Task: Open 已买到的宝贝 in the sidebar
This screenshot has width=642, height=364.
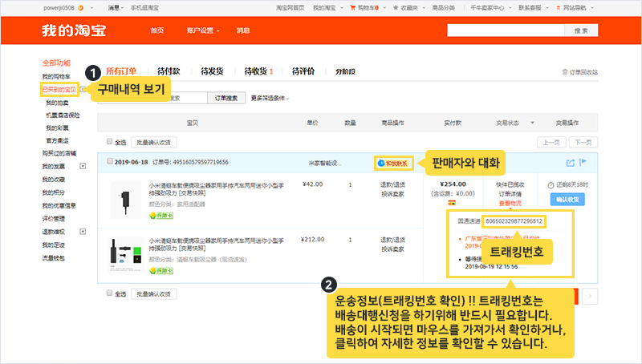Action: pyautogui.click(x=59, y=89)
